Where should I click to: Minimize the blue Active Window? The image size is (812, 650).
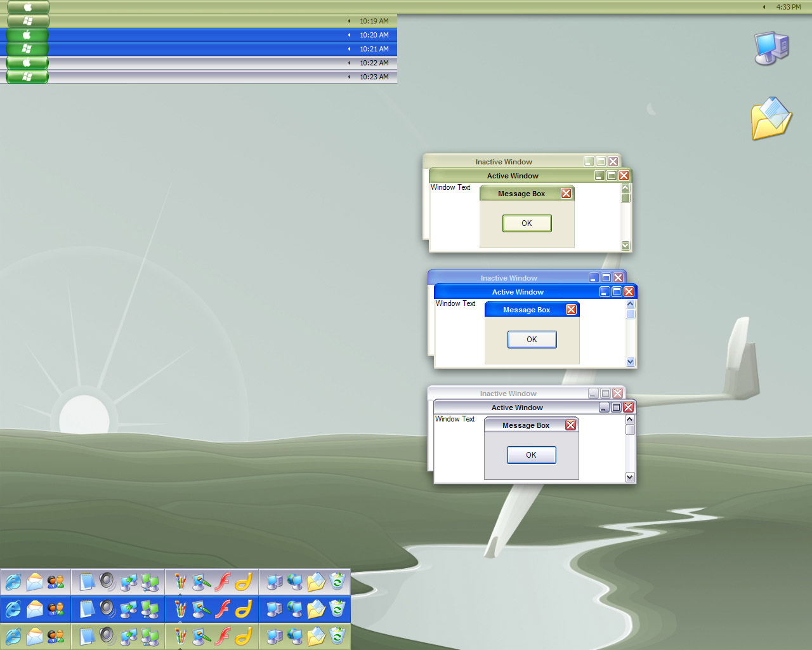(605, 292)
